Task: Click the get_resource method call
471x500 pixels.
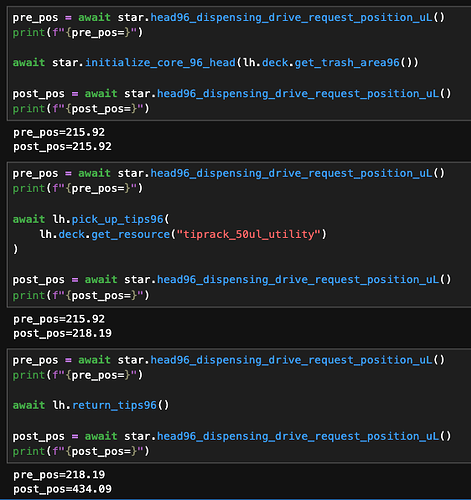Action: tap(130, 234)
